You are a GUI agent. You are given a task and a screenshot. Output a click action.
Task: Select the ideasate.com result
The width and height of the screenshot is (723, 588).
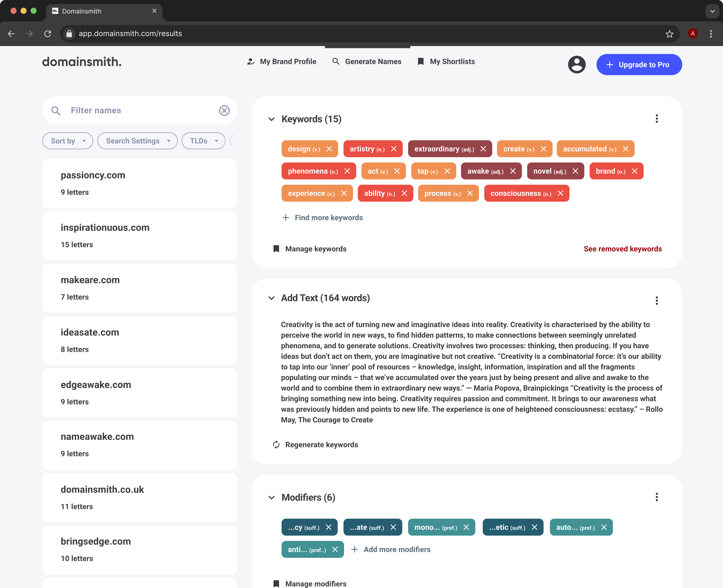click(139, 340)
